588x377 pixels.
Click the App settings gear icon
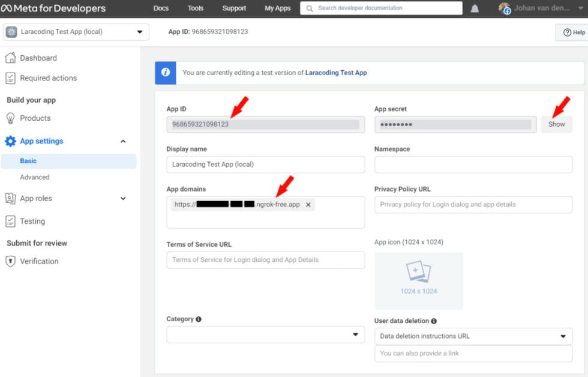(x=11, y=141)
